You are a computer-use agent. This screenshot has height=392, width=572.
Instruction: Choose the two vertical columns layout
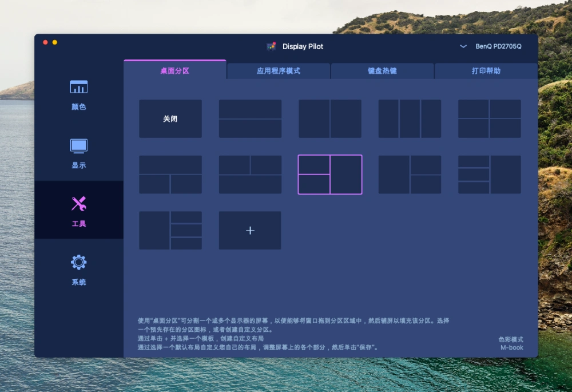point(330,118)
